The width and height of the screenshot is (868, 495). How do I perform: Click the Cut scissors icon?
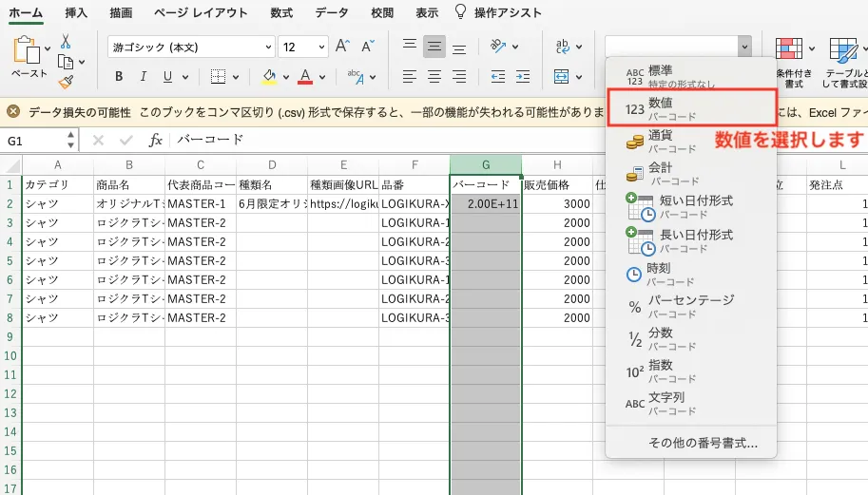[x=66, y=41]
